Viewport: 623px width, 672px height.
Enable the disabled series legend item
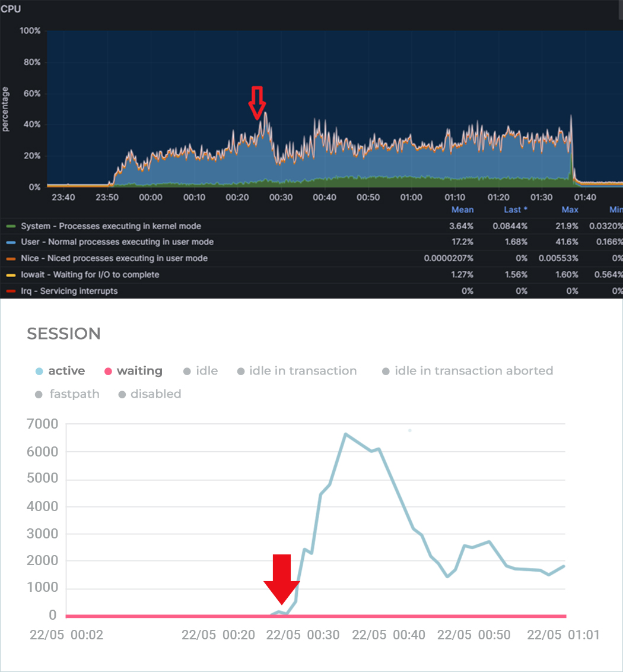pyautogui.click(x=150, y=394)
